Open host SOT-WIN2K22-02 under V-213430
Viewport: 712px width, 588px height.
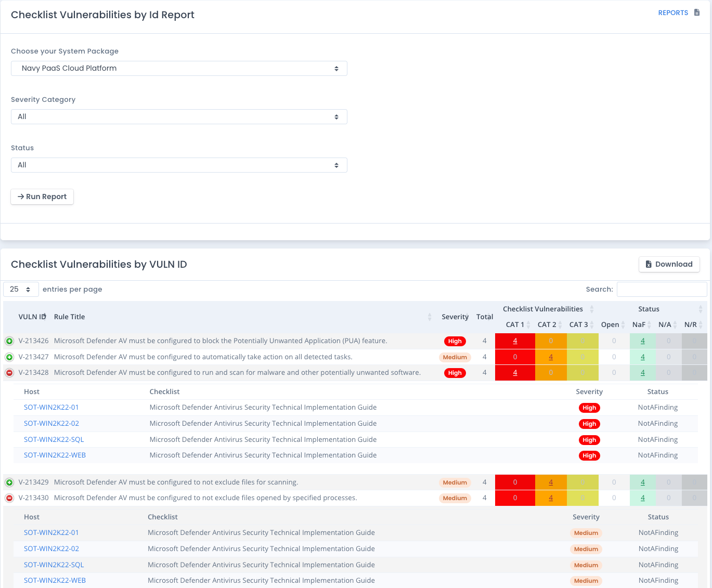[51, 549]
